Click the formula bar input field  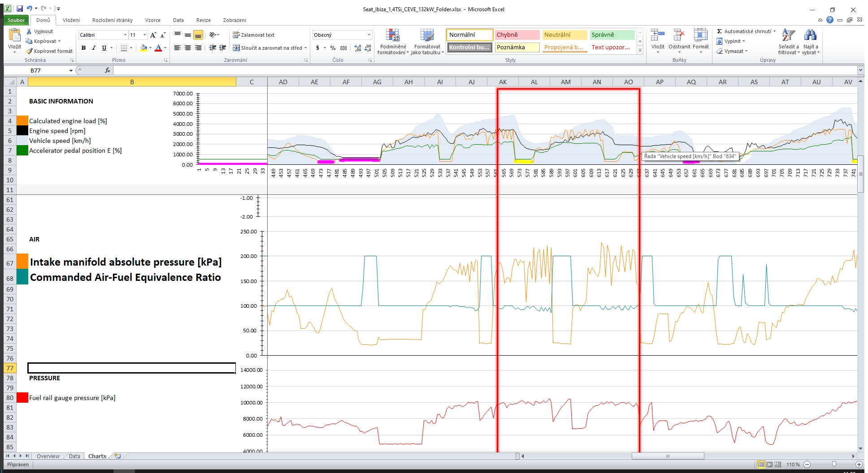(484, 70)
